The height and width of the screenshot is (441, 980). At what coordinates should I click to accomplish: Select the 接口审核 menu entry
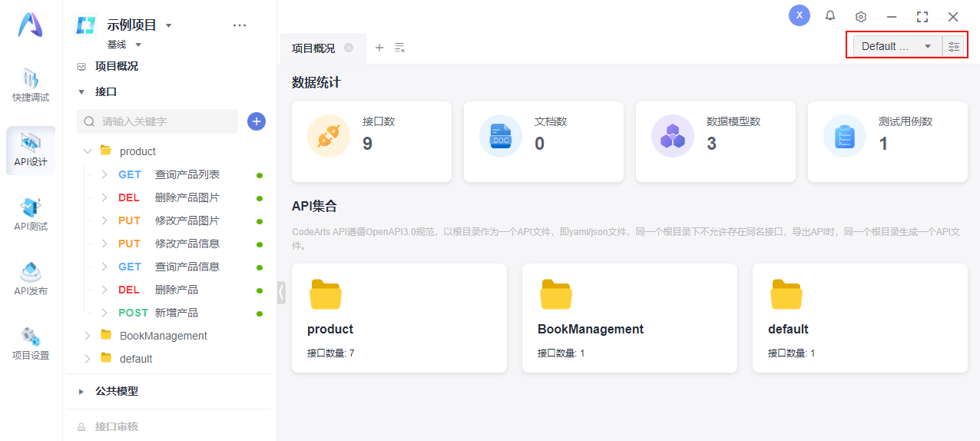117,426
